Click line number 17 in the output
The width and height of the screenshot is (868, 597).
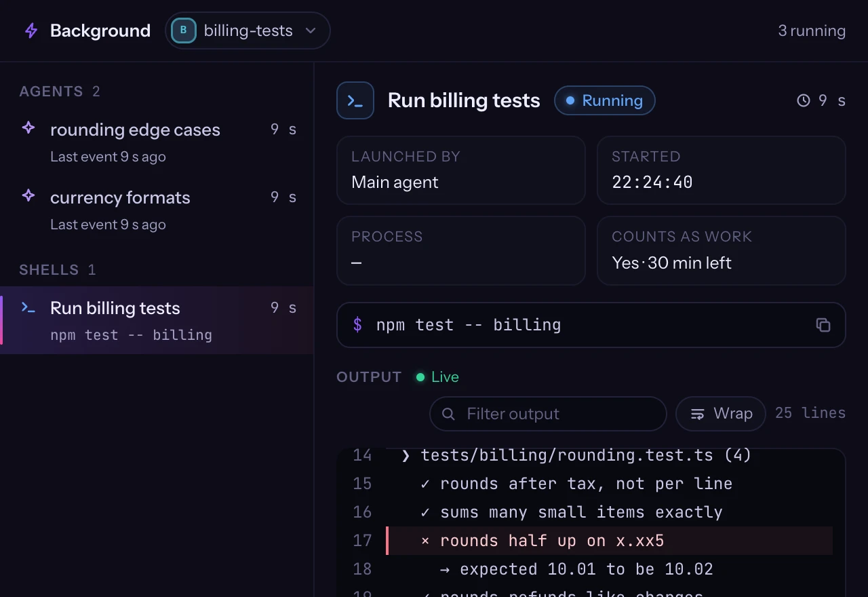[363, 541]
